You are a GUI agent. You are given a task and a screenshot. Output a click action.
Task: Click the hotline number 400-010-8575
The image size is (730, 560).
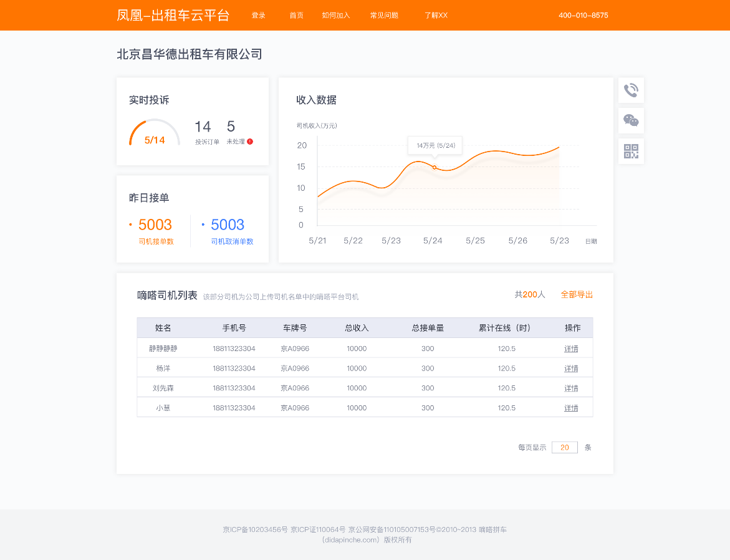point(582,16)
